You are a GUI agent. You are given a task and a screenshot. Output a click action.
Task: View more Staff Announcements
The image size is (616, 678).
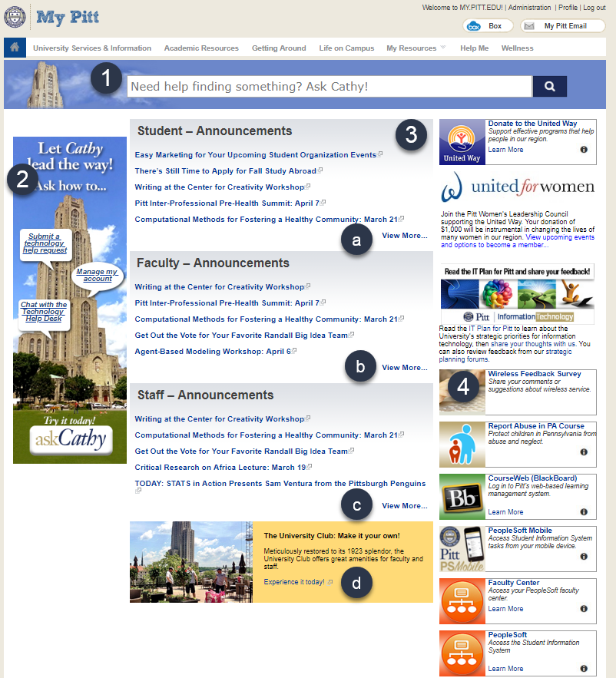coord(405,506)
